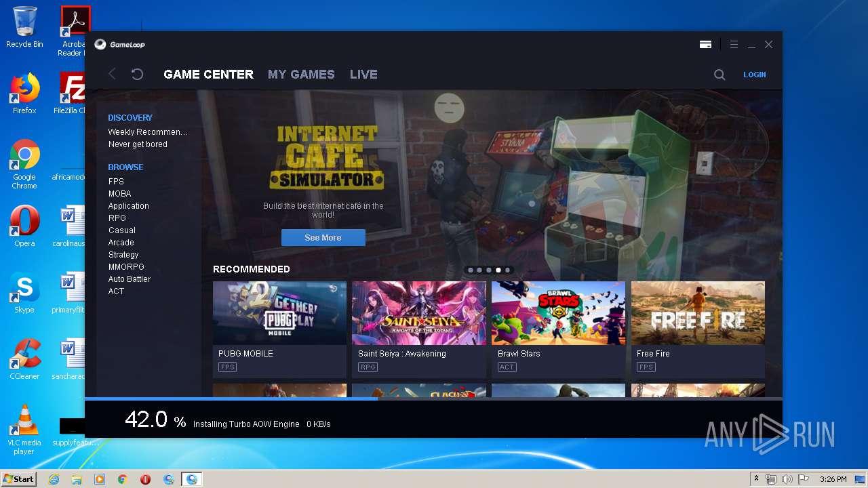The image size is (868, 488).
Task: Open Recycle Bin on the desktop
Action: click(24, 27)
